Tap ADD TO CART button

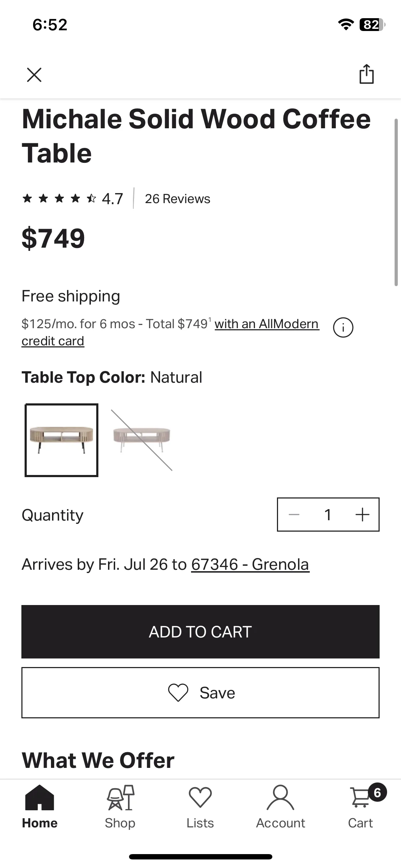200,632
